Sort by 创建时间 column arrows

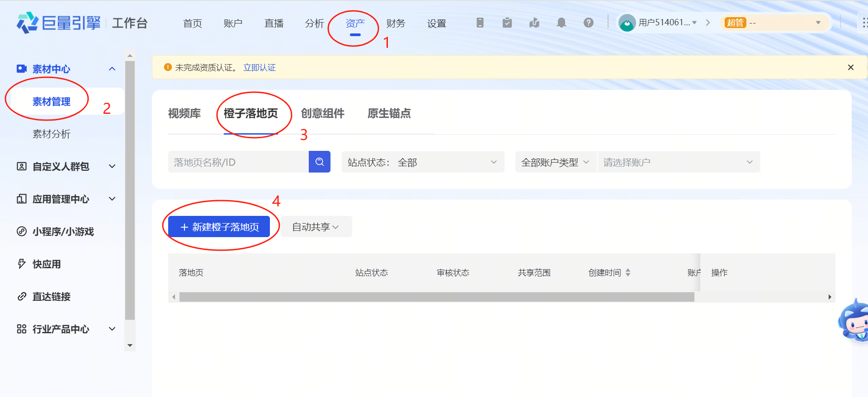tap(628, 272)
